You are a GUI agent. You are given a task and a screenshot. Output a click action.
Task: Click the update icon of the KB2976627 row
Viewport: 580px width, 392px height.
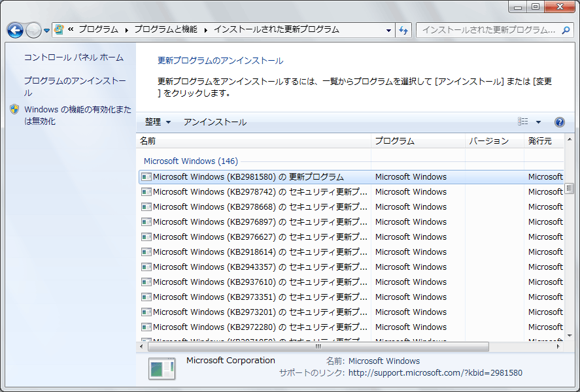[146, 237]
